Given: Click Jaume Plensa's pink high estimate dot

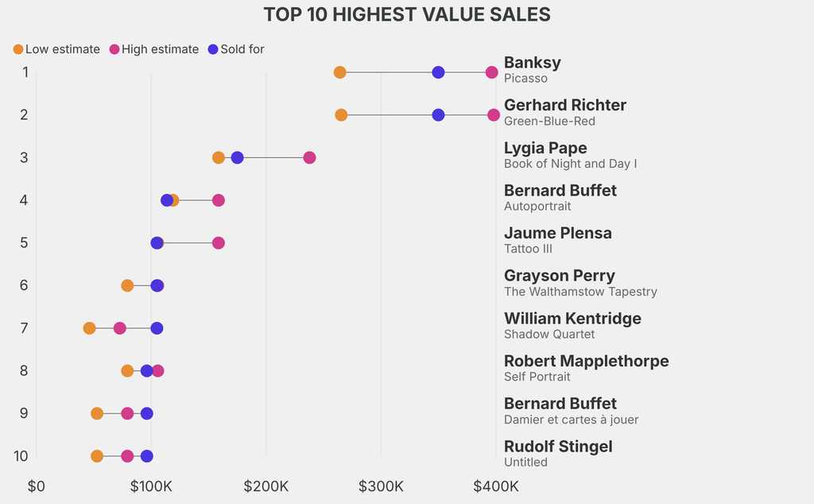Looking at the screenshot, I should (x=219, y=242).
